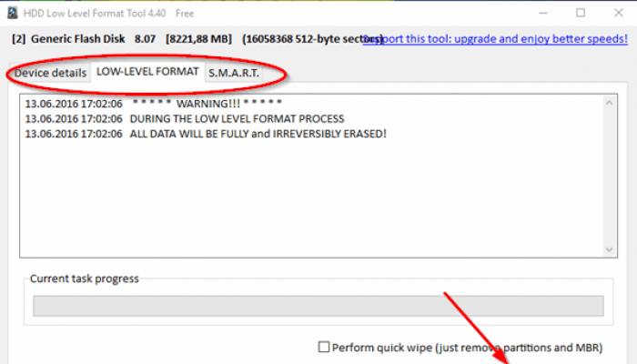The width and height of the screenshot is (637, 364).
Task: Open the Device details tab
Action: [50, 73]
